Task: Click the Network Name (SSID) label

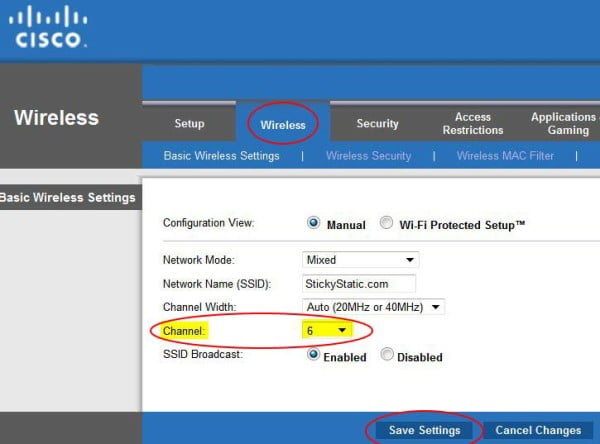Action: pyautogui.click(x=217, y=284)
